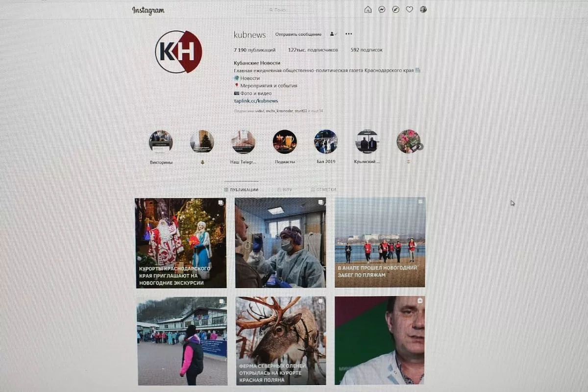Open the Наш Telegram highlight

click(244, 142)
